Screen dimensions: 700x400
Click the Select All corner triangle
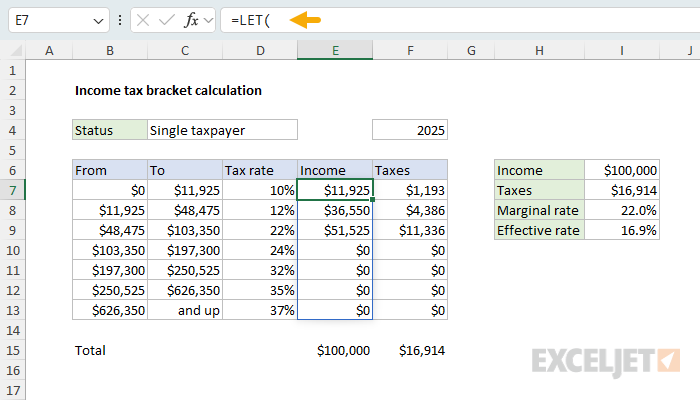[17, 50]
